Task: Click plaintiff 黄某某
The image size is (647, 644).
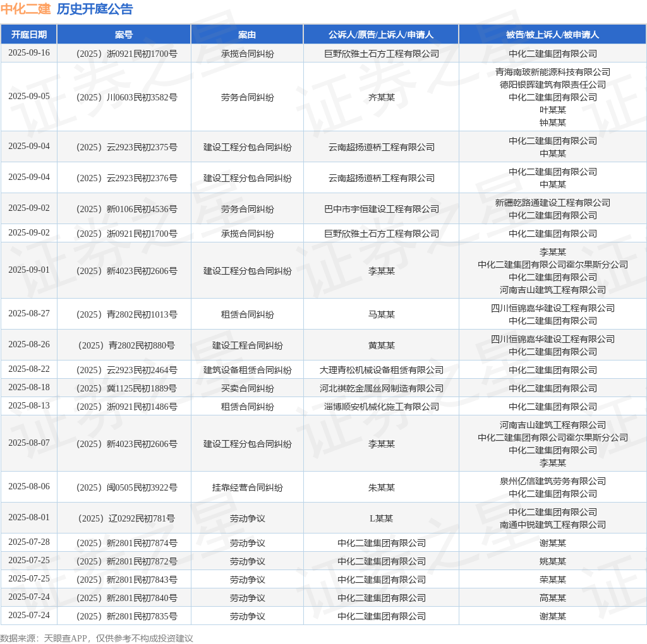Action: point(381,345)
